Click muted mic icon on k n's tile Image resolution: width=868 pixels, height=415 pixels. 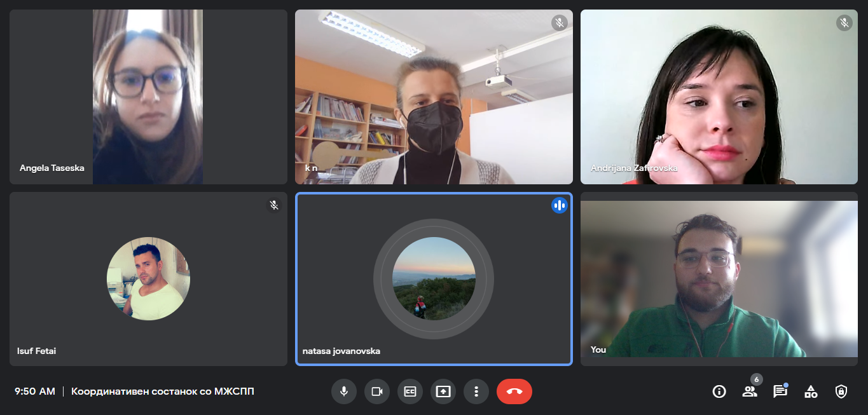point(559,24)
